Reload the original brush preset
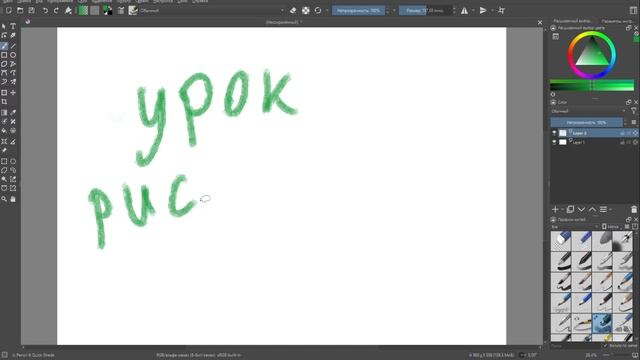640x360 pixels. coord(318,11)
